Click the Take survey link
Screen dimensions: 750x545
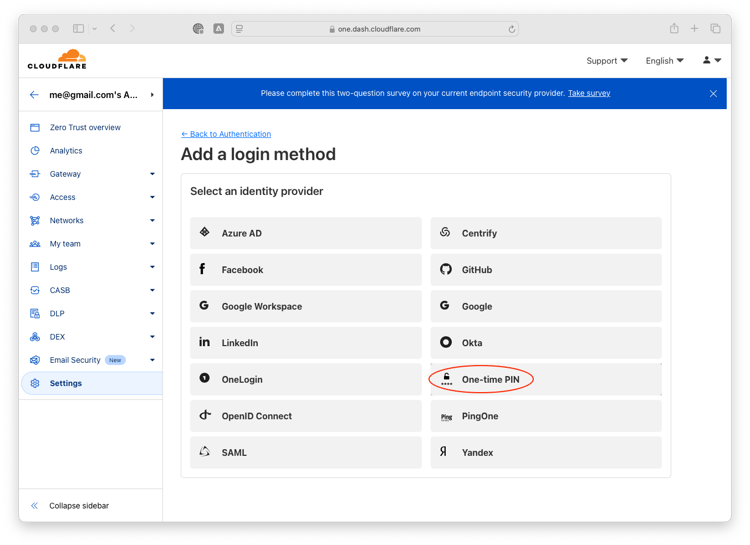click(589, 93)
